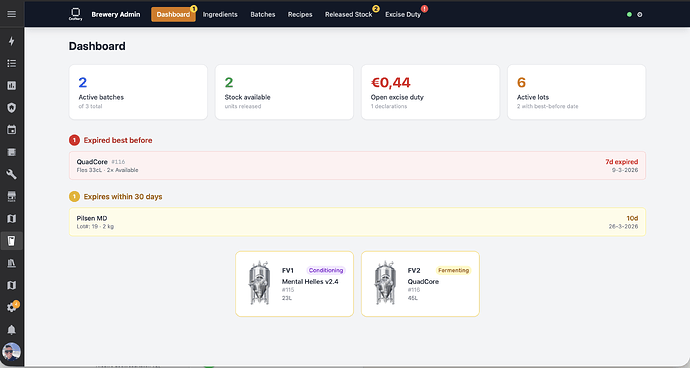Image resolution: width=690 pixels, height=368 pixels.
Task: Click the 'Lot#: 19 - 2 kg' text
Action: (x=95, y=226)
